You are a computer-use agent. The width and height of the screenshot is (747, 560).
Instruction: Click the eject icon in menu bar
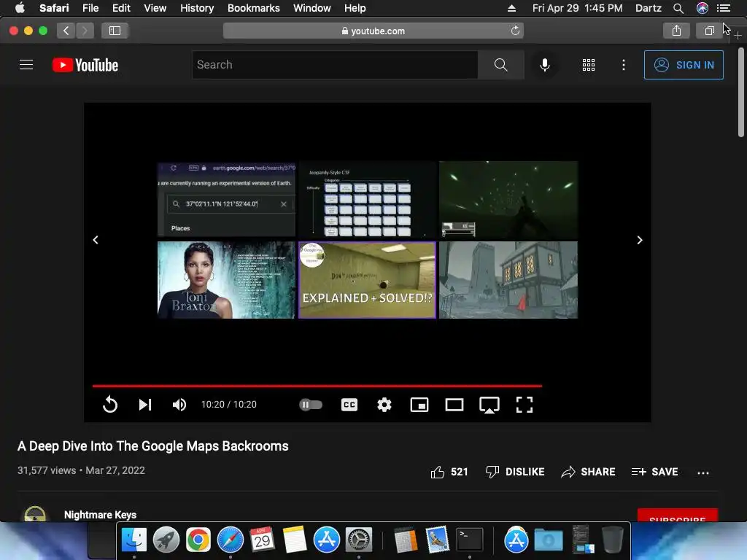click(511, 8)
